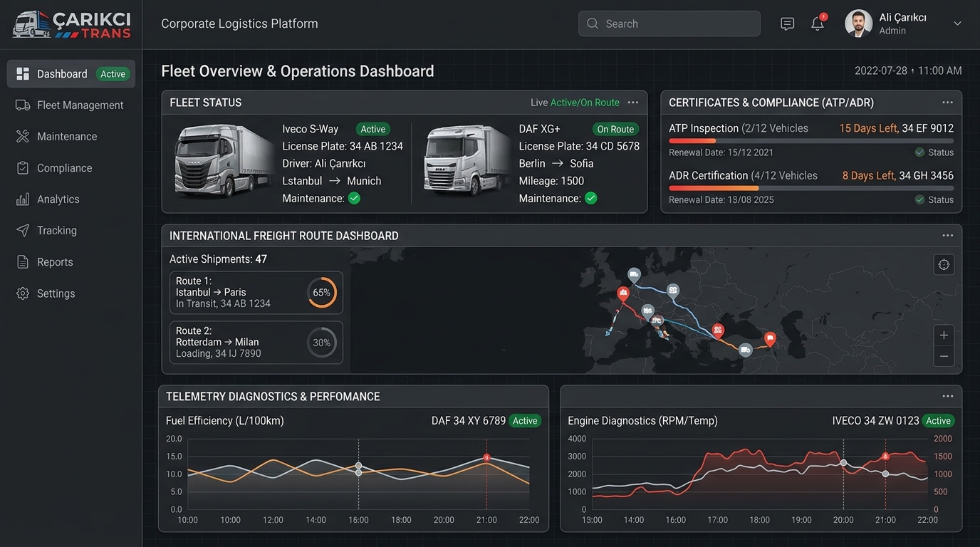Screen dimensions: 980x547
Task: Click the Live Active/On Route filter label
Action: pyautogui.click(x=575, y=103)
